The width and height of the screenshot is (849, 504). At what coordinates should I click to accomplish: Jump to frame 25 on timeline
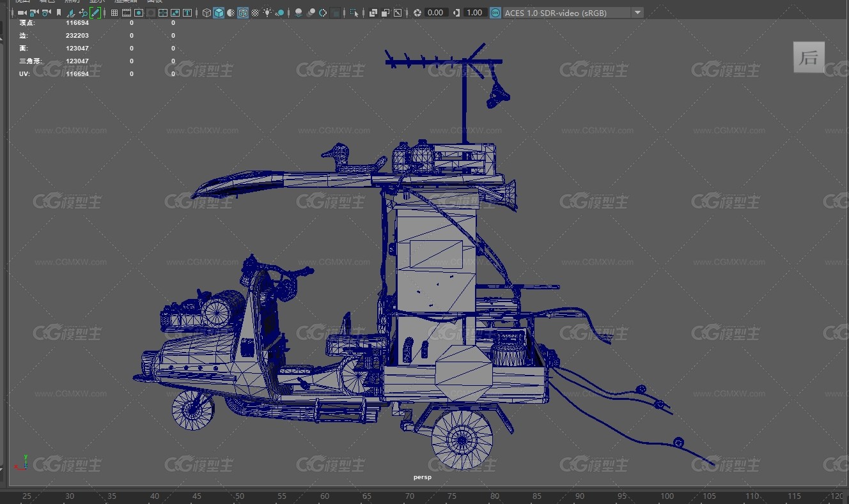point(27,496)
